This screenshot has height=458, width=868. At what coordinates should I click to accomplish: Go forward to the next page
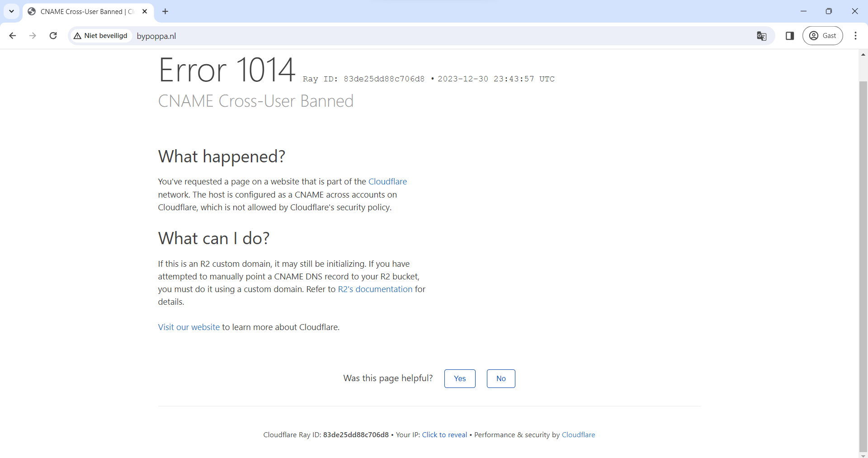33,36
